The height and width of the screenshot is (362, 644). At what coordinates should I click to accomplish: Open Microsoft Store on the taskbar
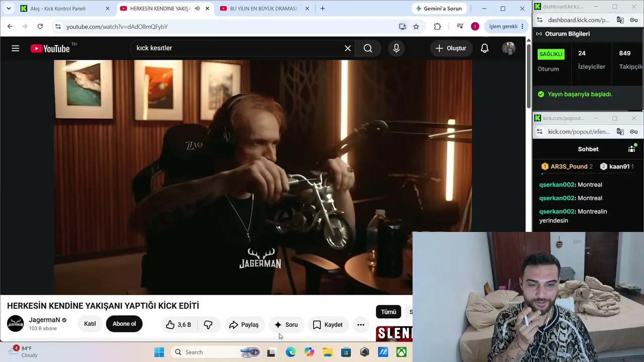(x=346, y=352)
